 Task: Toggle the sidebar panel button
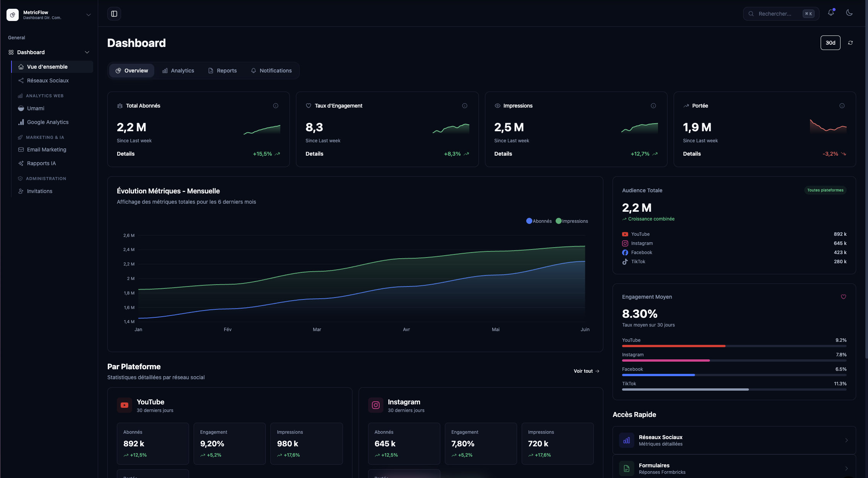click(x=114, y=14)
